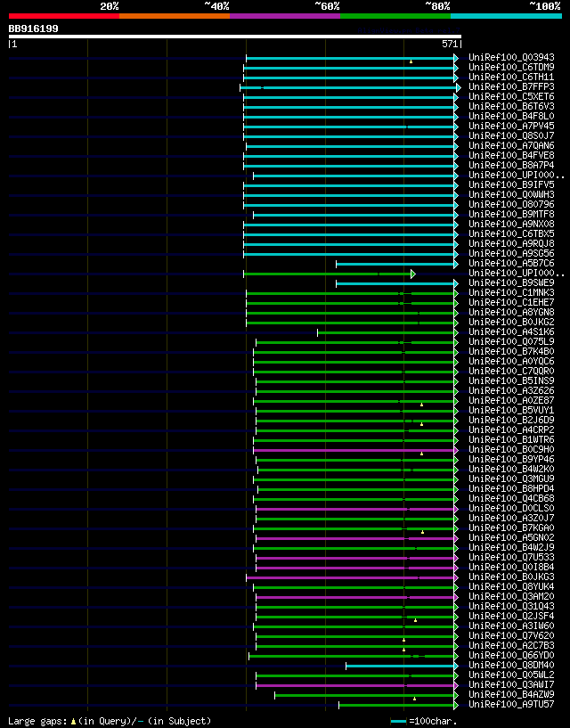
Task: Click the cyan arrowhead ending UniRef100_B7FFP3 alignment
Action: coord(459,87)
